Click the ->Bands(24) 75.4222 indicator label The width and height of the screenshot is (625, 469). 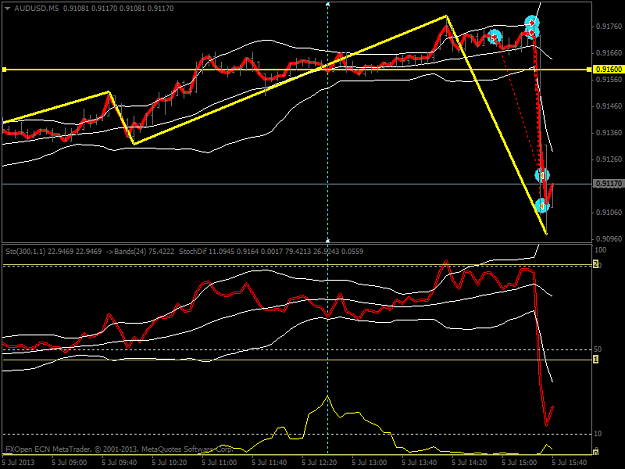pyautogui.click(x=140, y=251)
